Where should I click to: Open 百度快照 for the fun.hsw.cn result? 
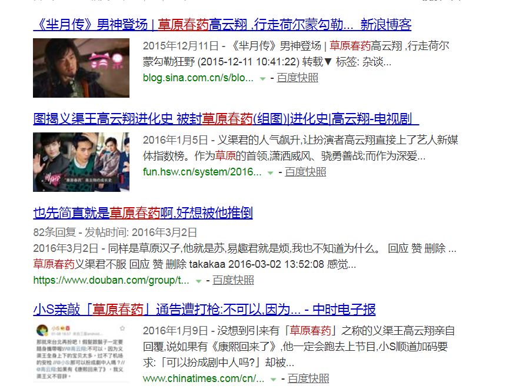(305, 172)
